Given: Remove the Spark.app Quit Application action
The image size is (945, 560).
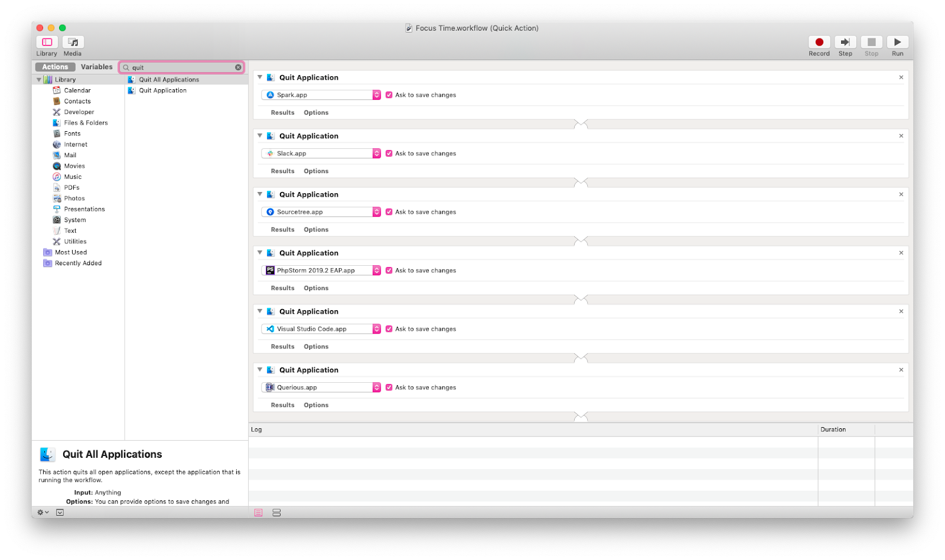Looking at the screenshot, I should pyautogui.click(x=901, y=77).
